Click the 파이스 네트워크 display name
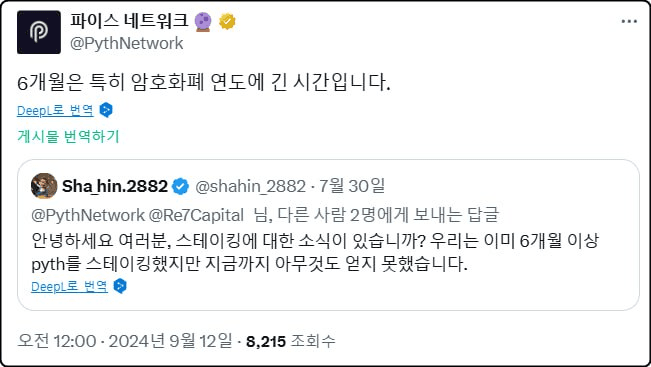 click(130, 21)
